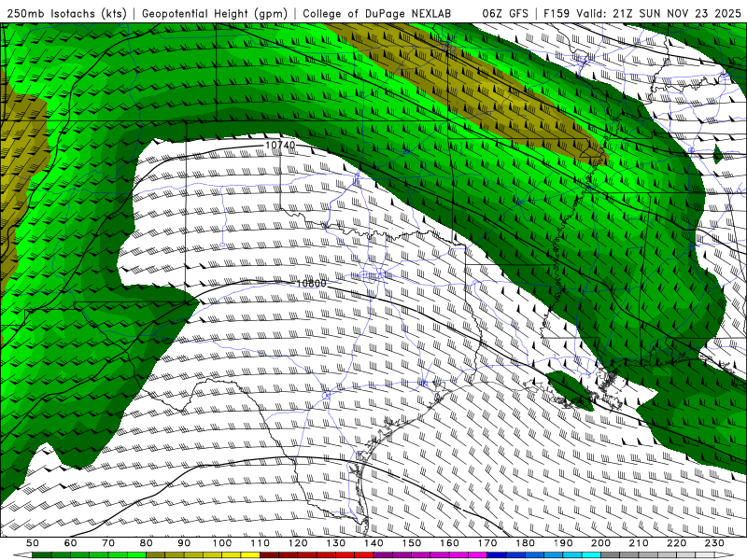Viewport: 747px width, 560px height.
Task: Click the '250mb Isotachs (kts)' title text
Action: coord(66,14)
